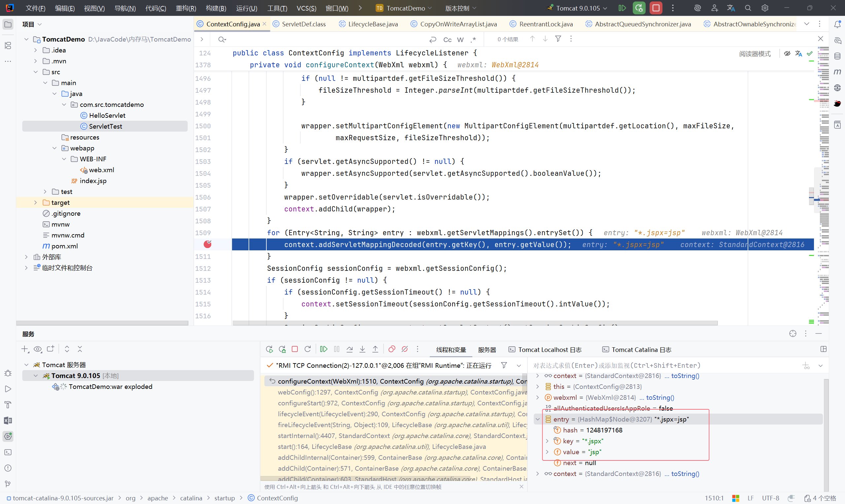Open the Database tool window icon

[x=837, y=56]
